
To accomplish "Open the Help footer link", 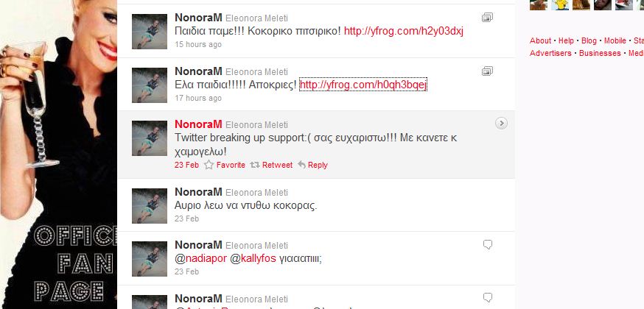I will [566, 40].
